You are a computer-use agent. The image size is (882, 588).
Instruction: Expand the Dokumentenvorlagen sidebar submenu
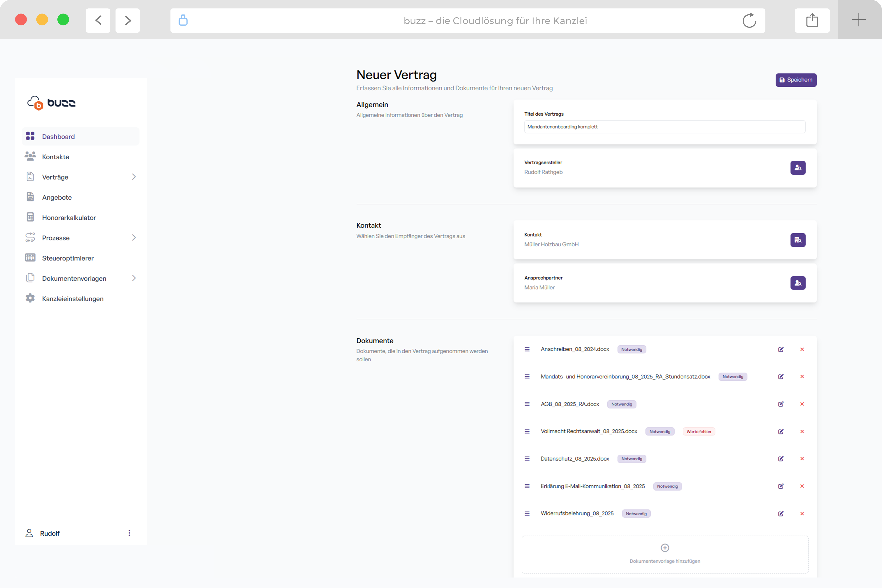(x=134, y=278)
